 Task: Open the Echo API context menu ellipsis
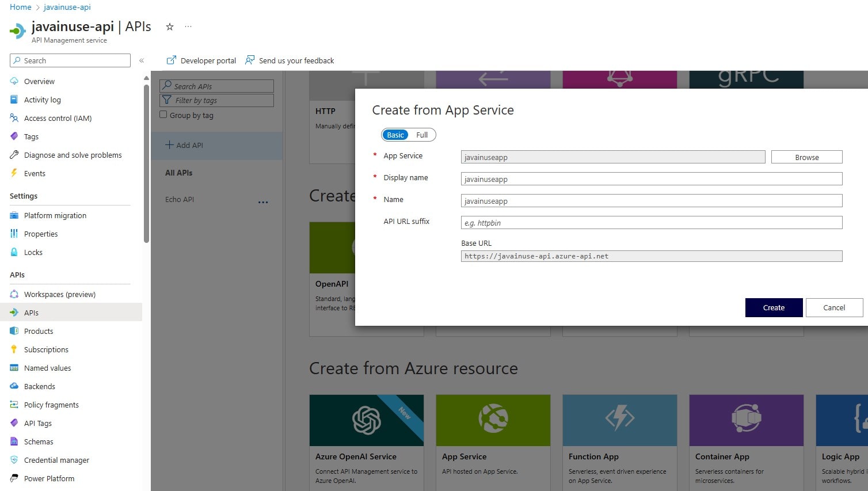(x=263, y=202)
